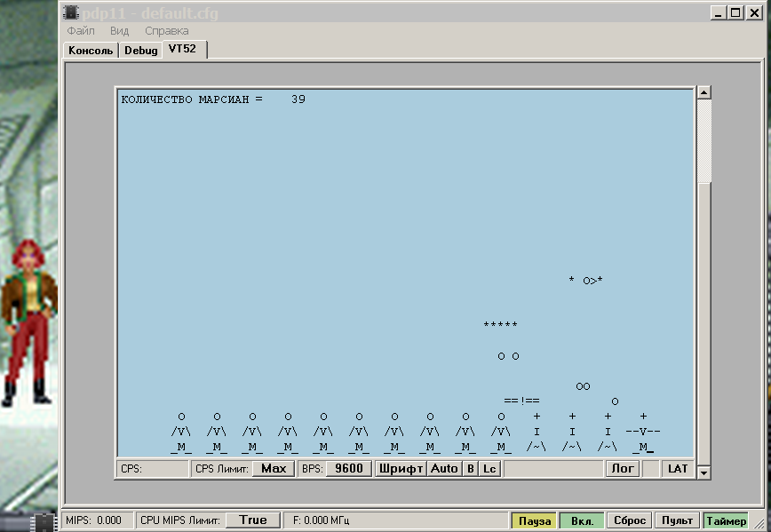Toggle the Auto button

pyautogui.click(x=444, y=469)
